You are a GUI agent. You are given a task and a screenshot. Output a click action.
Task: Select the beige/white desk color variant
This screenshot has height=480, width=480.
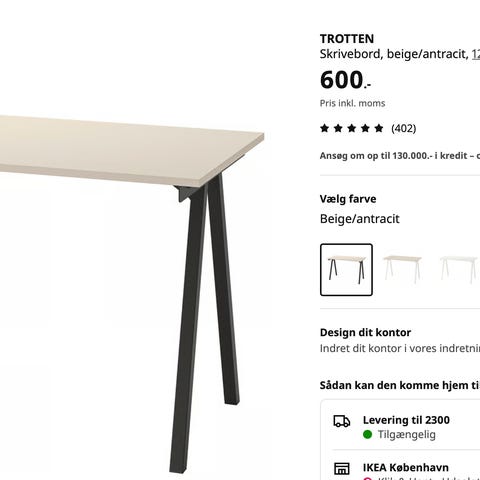coord(402,270)
